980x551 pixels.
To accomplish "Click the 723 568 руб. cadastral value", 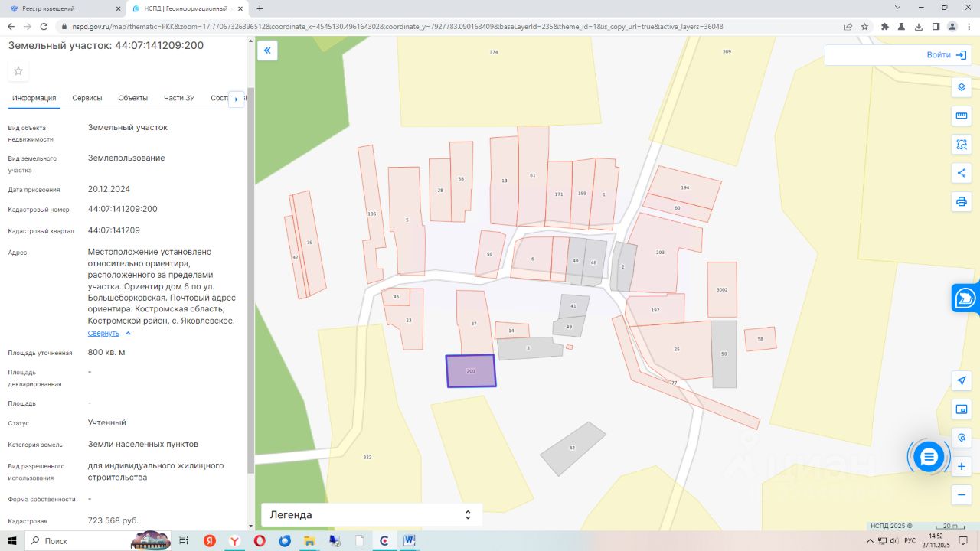I will coord(113,520).
